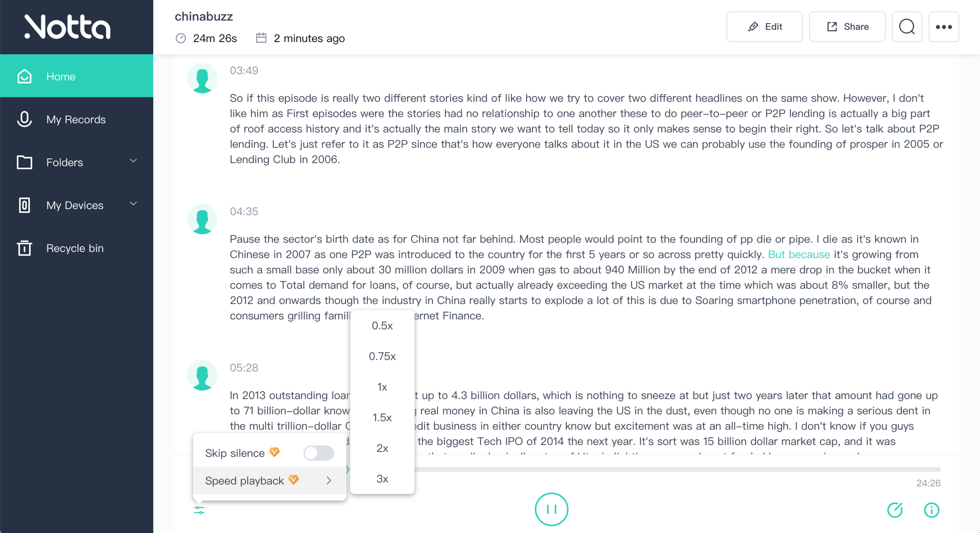This screenshot has height=533, width=980.
Task: Expand the My Devices section
Action: (133, 204)
